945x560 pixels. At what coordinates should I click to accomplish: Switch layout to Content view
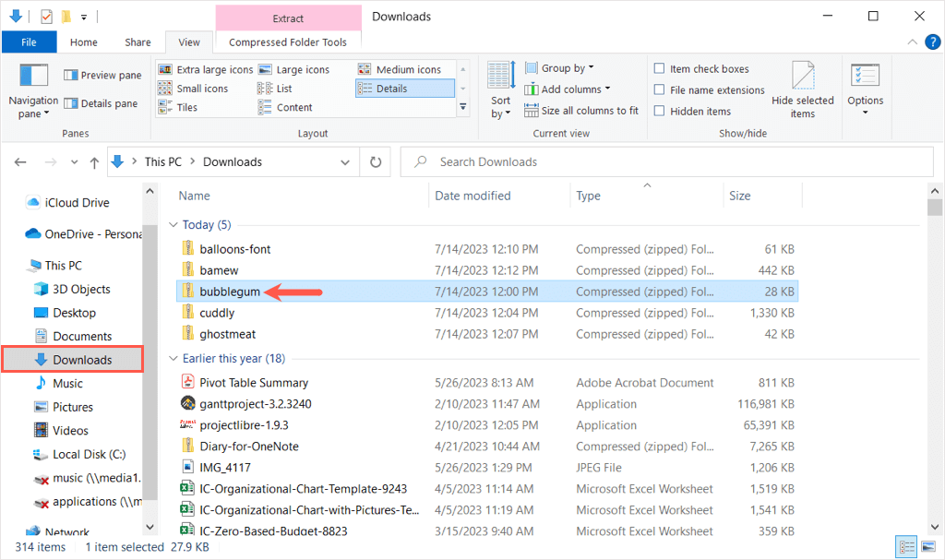click(x=285, y=107)
